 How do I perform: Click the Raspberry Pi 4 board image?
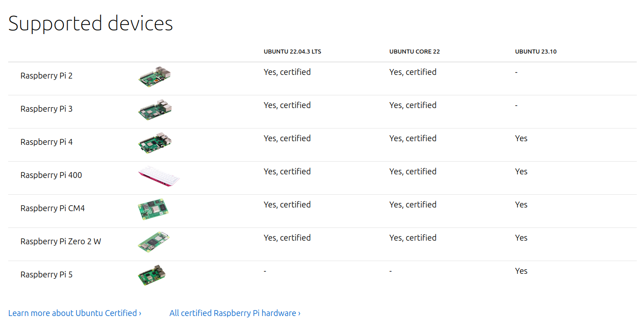pyautogui.click(x=155, y=143)
